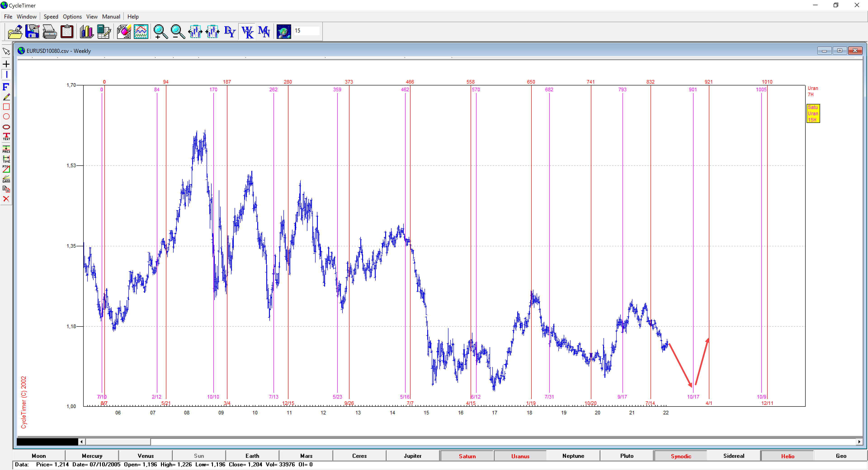Toggle the Saturn planet button
Screen dimensions: 868x470
click(x=467, y=456)
